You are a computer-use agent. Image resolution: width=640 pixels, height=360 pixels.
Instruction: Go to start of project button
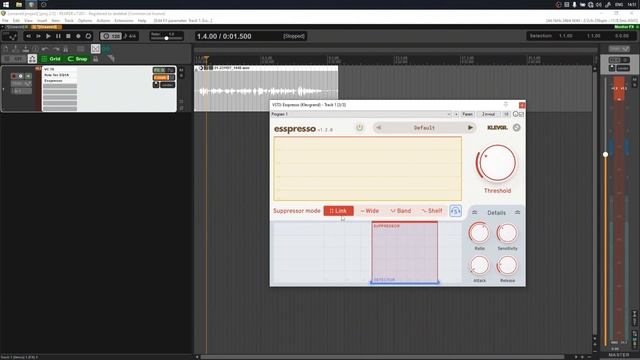click(x=28, y=36)
